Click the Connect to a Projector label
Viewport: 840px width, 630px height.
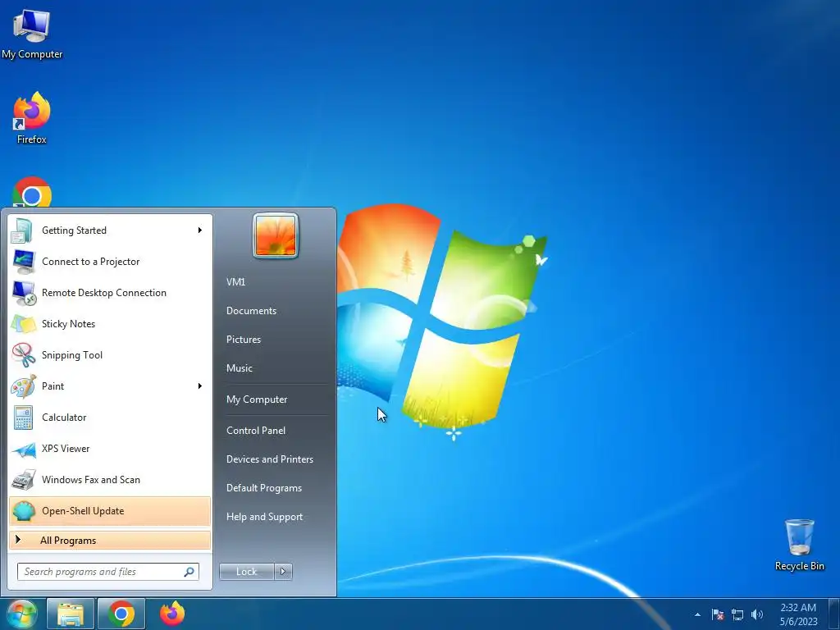point(90,262)
